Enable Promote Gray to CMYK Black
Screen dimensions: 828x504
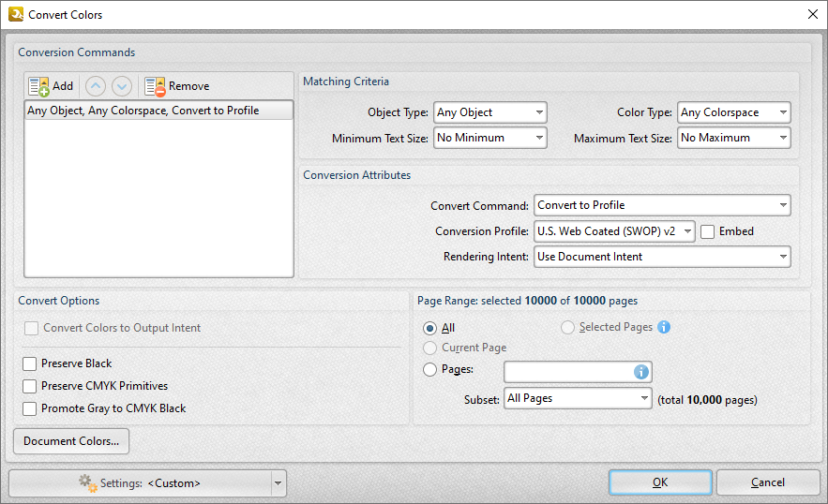click(x=30, y=409)
